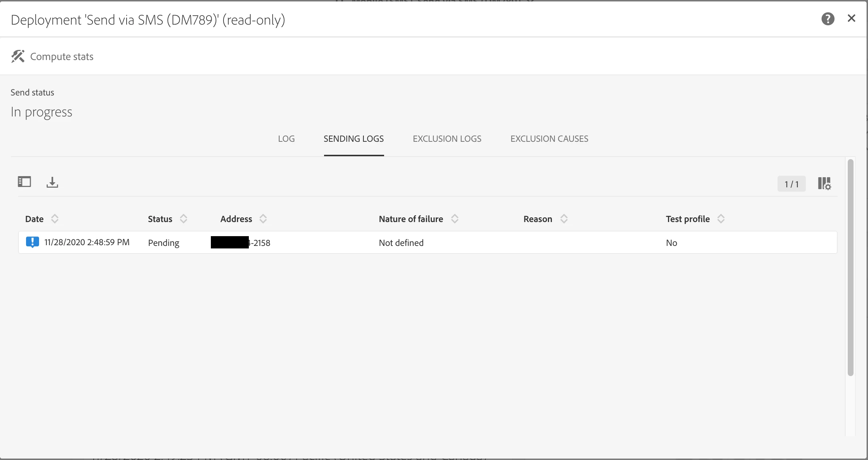Open the EXCLUSION LOGS tab
This screenshot has width=868, height=460.
[447, 139]
